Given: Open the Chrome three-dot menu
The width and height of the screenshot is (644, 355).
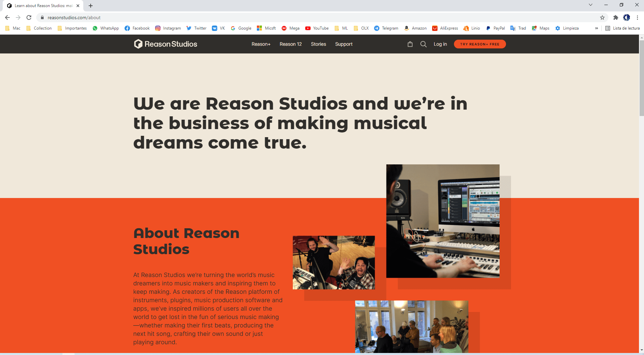Looking at the screenshot, I should click(637, 17).
